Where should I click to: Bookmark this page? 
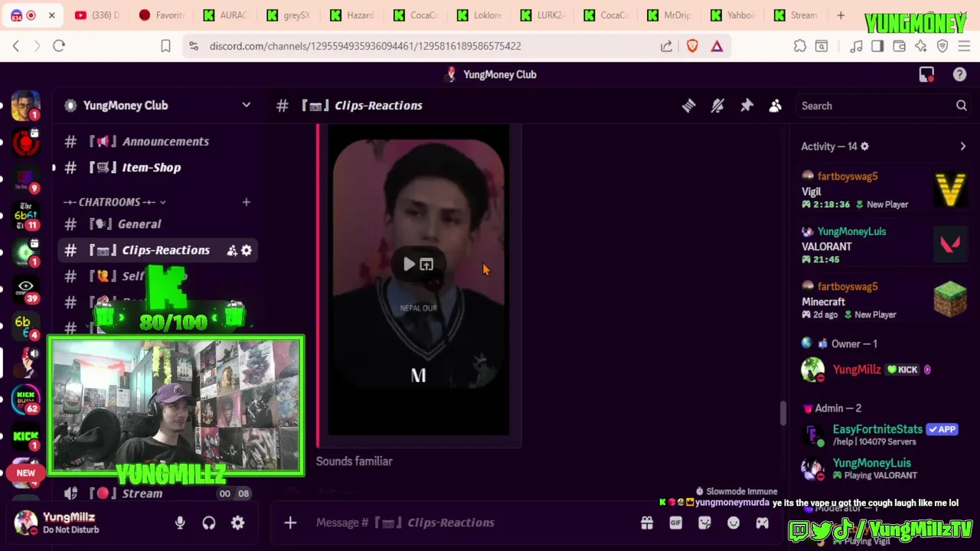[x=165, y=46]
